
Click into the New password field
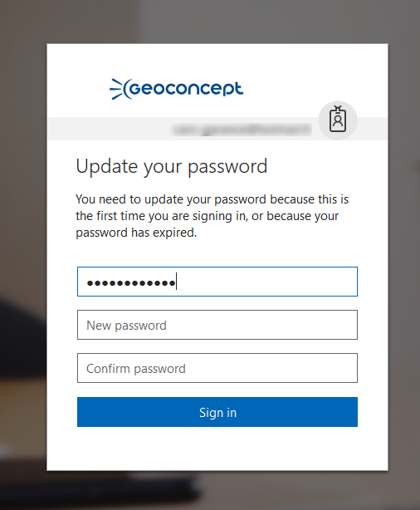pyautogui.click(x=217, y=325)
